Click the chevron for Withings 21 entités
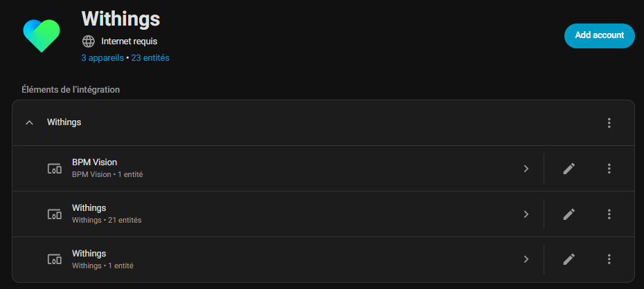The width and height of the screenshot is (644, 289). 526,214
